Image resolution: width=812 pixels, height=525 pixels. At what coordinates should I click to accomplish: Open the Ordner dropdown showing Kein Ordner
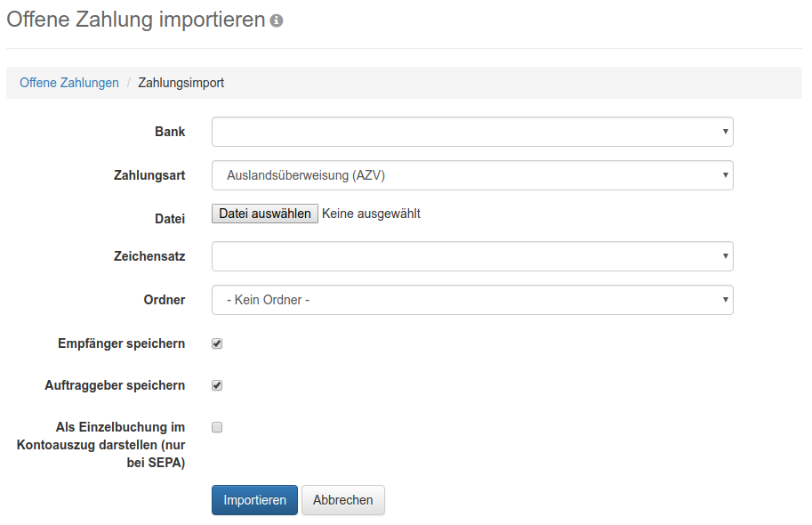point(472,300)
